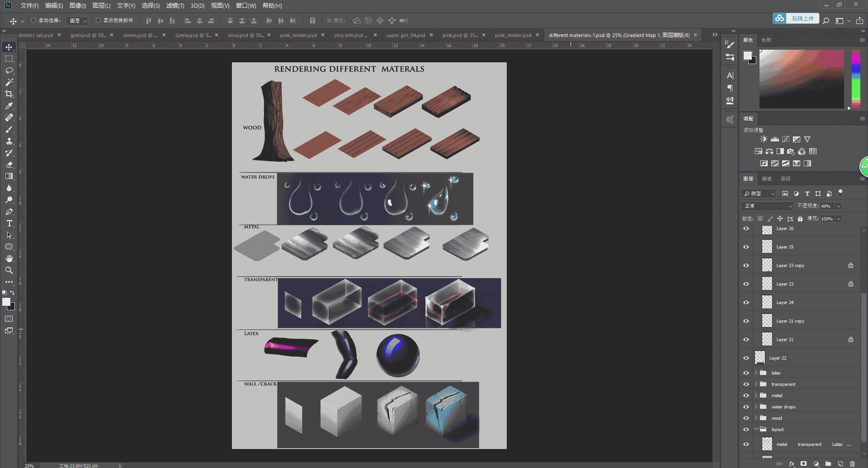868x468 pixels.
Task: Select the Layer 22 thumbnail
Action: (760, 358)
